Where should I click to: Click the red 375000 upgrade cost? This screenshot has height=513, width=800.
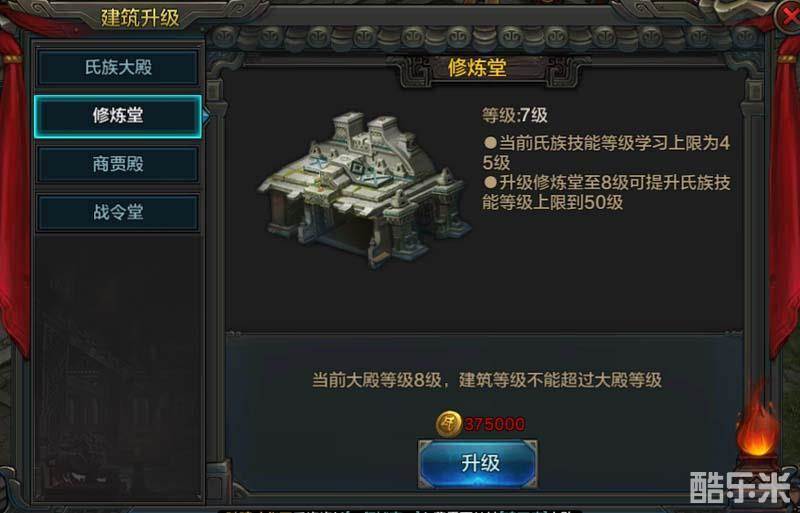point(494,424)
